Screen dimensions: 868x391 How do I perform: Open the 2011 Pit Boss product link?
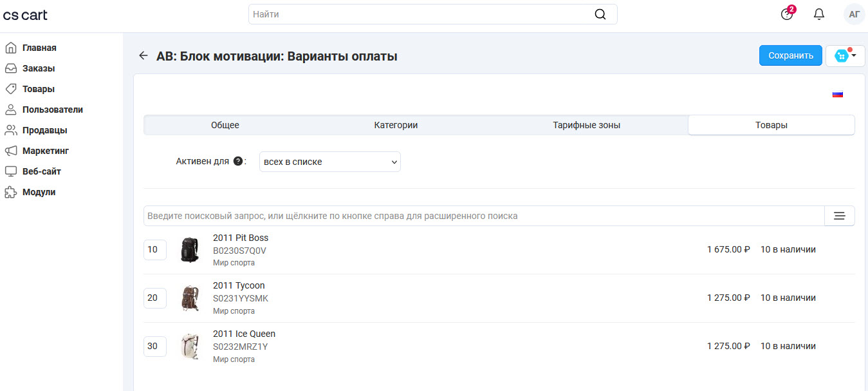(x=241, y=238)
